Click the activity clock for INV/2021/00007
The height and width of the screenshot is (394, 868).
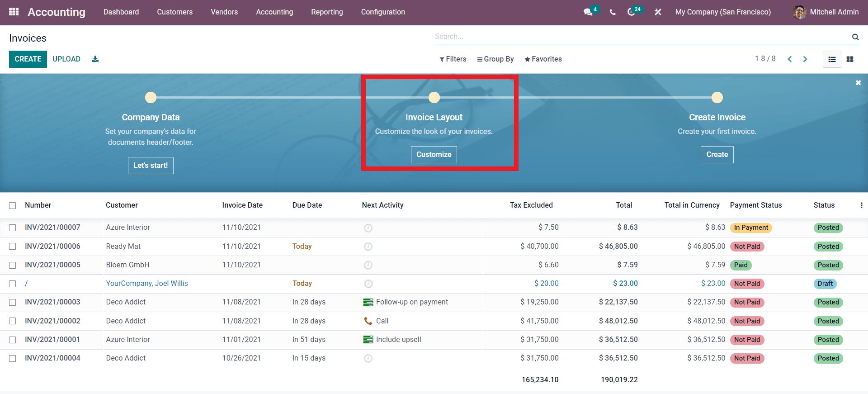click(x=368, y=228)
